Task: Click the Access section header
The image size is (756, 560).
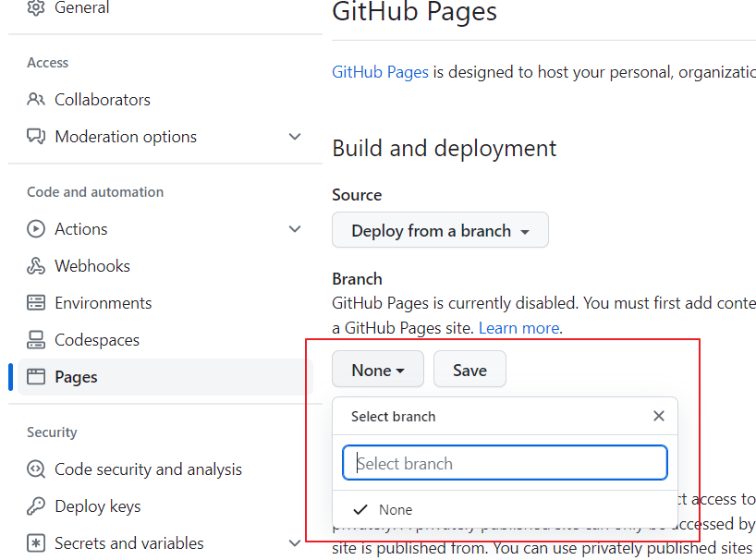Action: [x=47, y=63]
